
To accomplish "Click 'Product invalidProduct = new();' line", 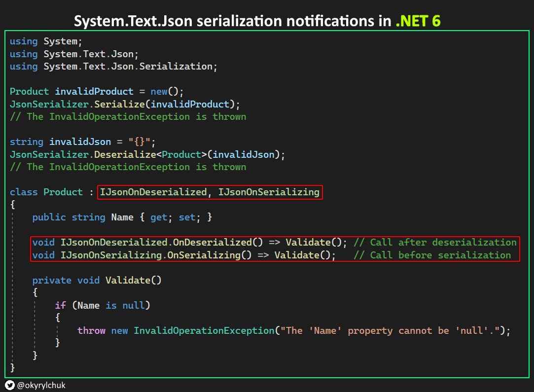I will click(x=97, y=92).
